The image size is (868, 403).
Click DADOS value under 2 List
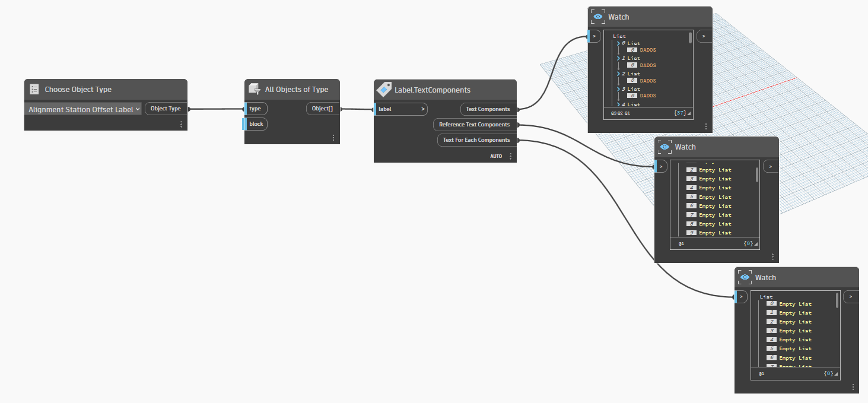(648, 81)
